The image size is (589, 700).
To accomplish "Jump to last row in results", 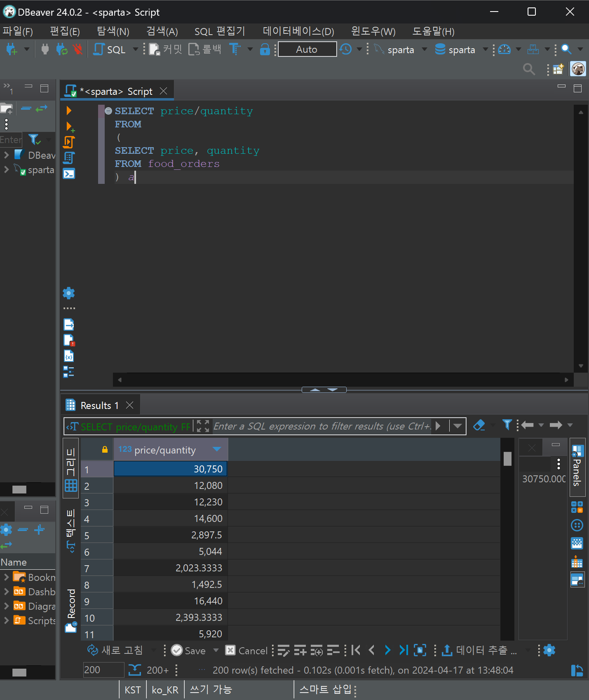I will coord(403,650).
